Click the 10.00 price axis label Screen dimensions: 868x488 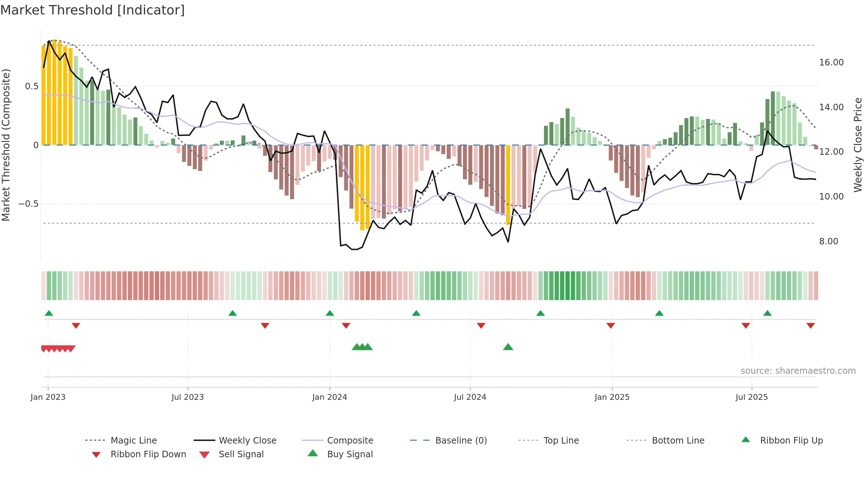[831, 196]
